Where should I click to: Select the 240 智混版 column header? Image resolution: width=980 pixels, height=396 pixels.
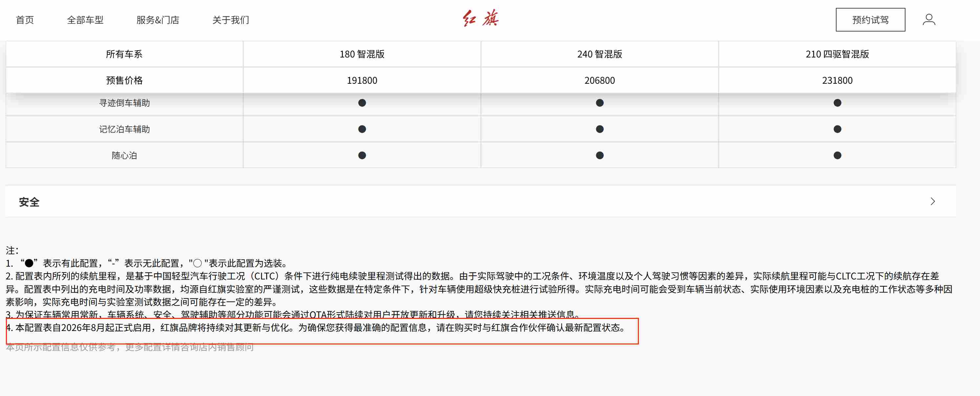[599, 54]
